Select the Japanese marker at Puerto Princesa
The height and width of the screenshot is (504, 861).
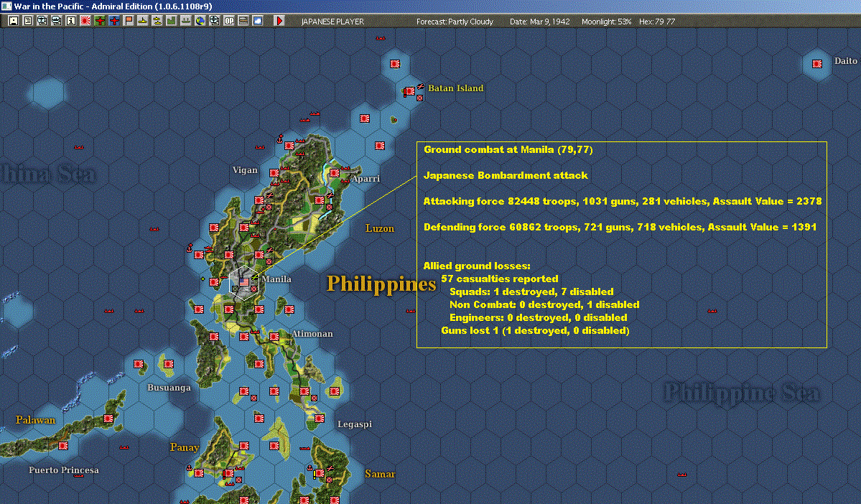[63, 446]
